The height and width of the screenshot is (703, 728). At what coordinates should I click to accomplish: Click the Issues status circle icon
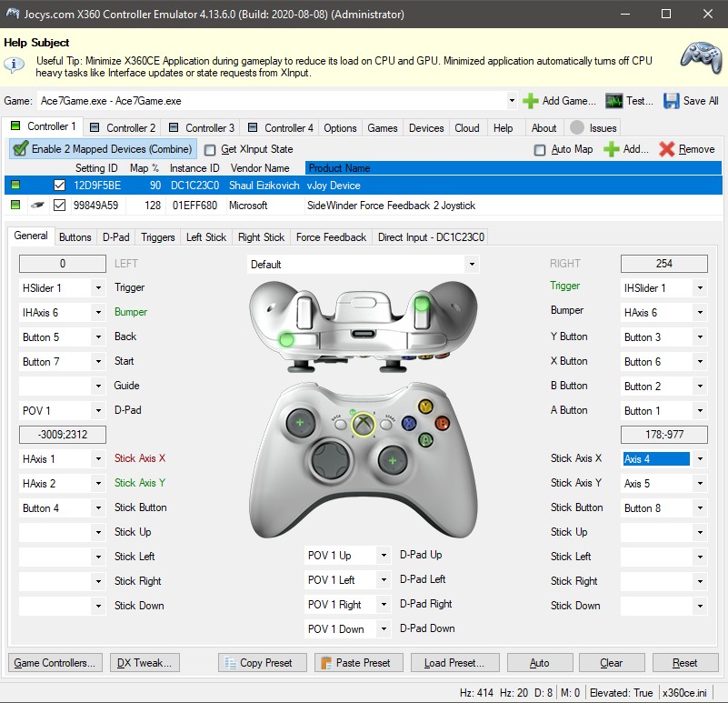click(577, 127)
